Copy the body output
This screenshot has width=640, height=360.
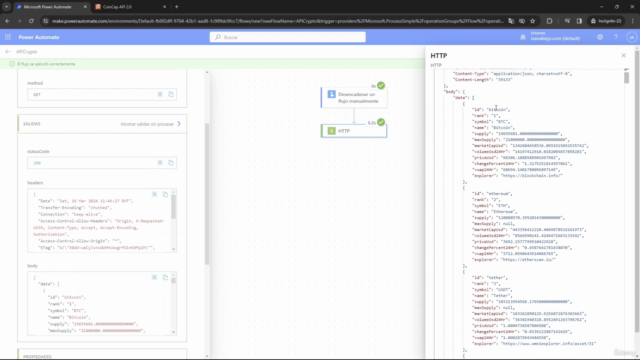pos(165,277)
